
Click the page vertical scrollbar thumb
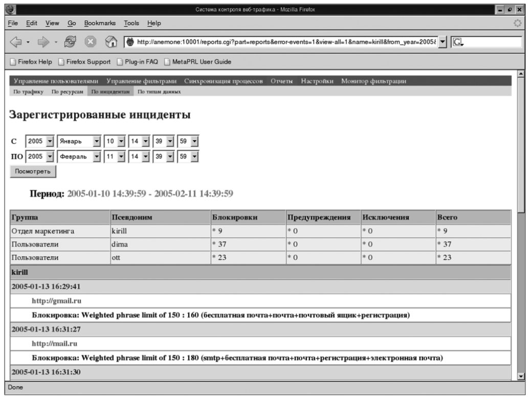[x=521, y=146]
